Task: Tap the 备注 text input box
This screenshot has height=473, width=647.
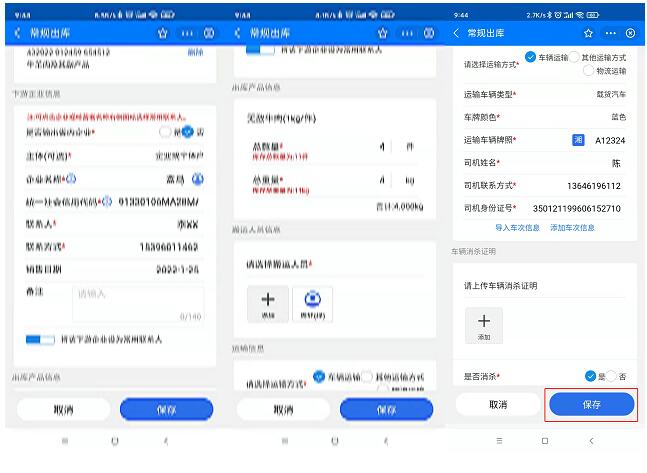Action: [x=137, y=304]
